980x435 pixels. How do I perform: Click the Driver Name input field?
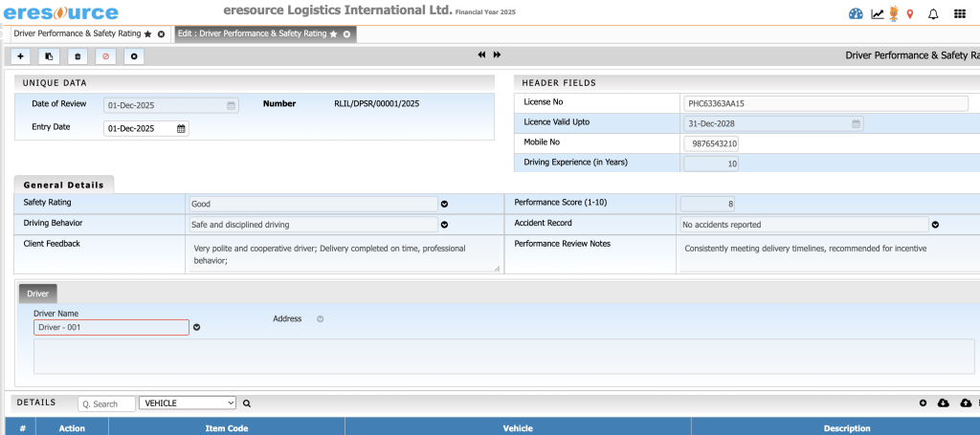click(111, 327)
